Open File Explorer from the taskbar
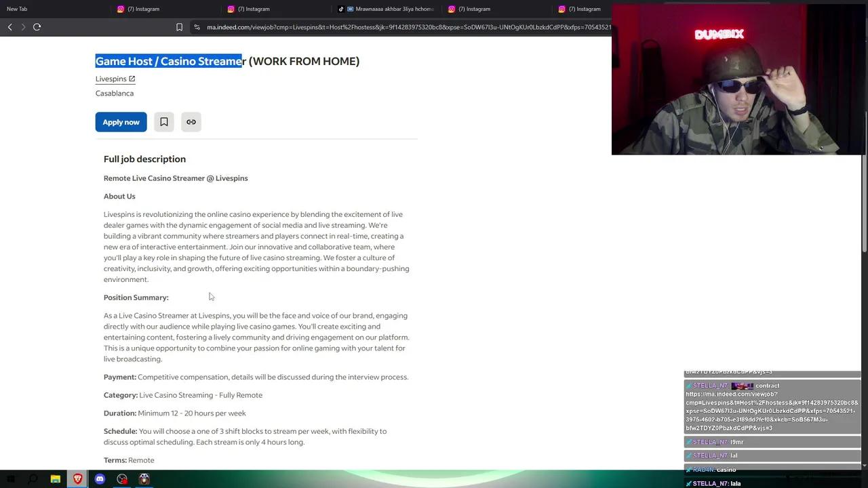Image resolution: width=868 pixels, height=488 pixels. (x=56, y=479)
